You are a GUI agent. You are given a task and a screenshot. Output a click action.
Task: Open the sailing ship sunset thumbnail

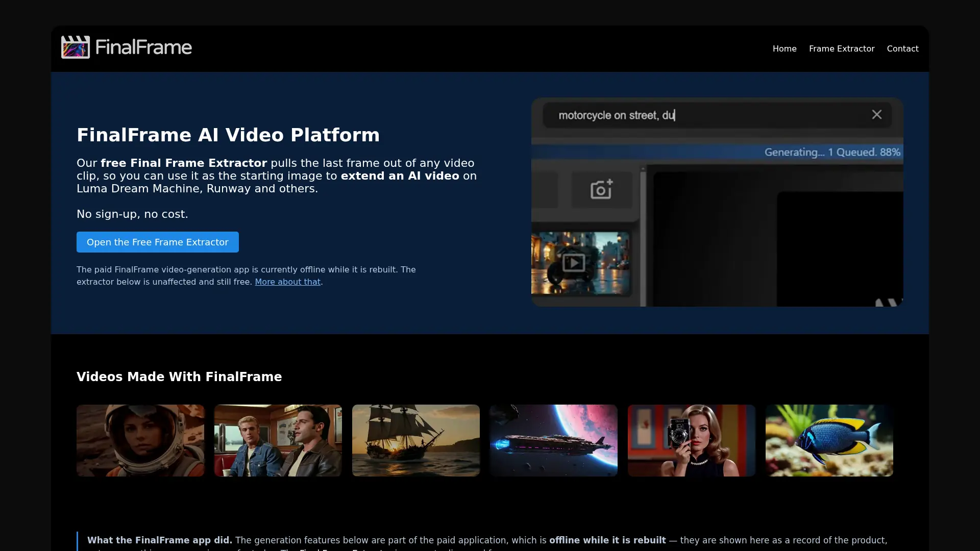pyautogui.click(x=416, y=440)
